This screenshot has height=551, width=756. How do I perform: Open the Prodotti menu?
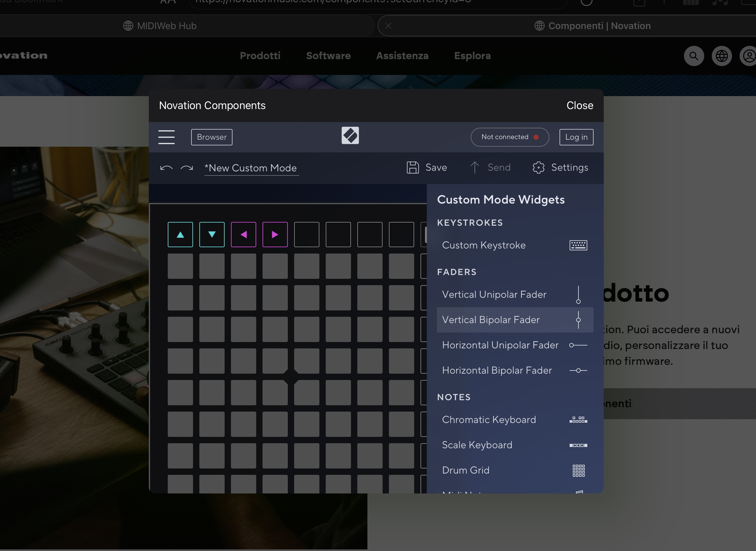tap(260, 56)
